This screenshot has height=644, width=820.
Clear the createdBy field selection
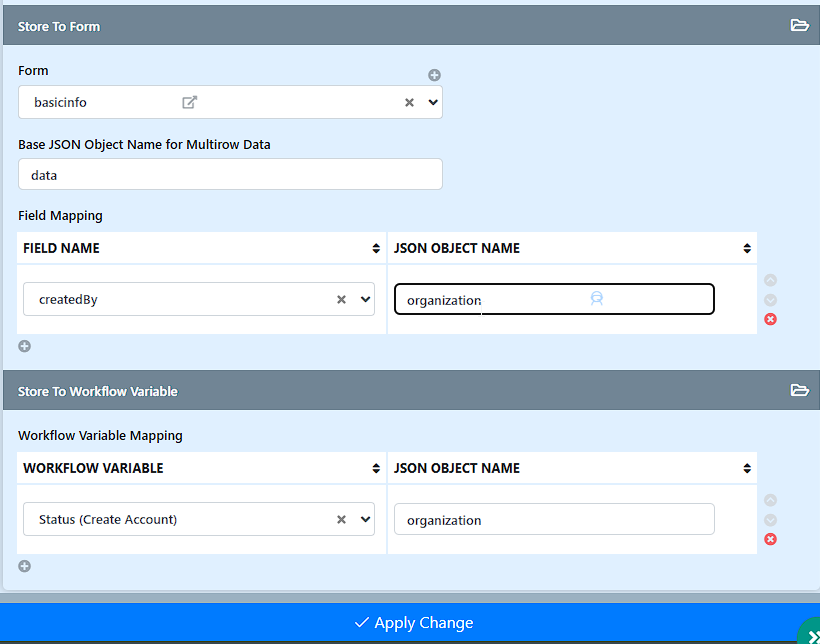pyautogui.click(x=341, y=299)
